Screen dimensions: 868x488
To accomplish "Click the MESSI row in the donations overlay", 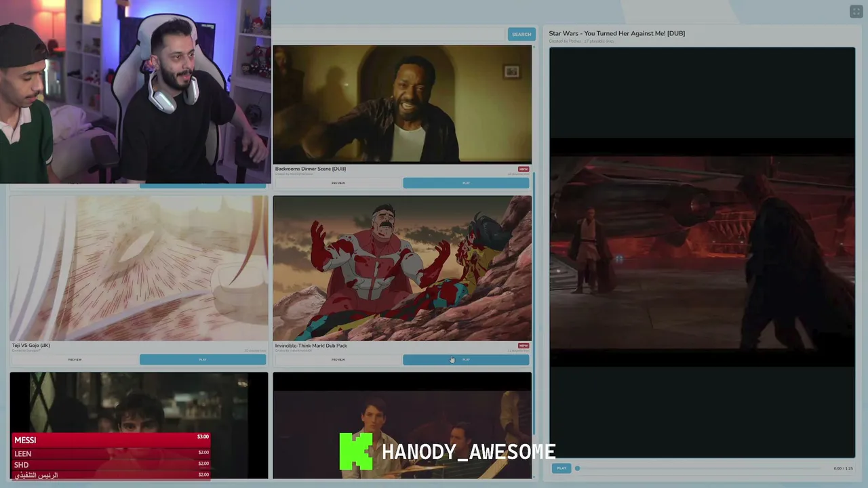I will coord(112,440).
